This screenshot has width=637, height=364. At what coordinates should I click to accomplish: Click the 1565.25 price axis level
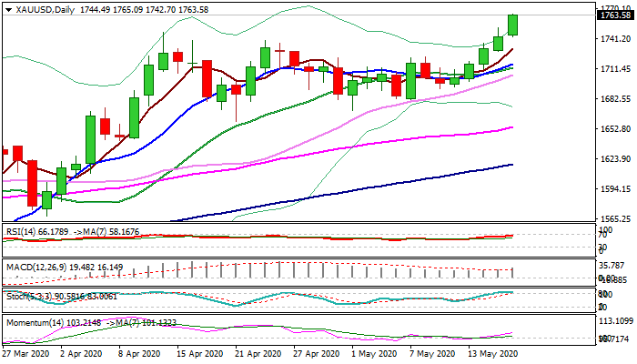(x=615, y=219)
